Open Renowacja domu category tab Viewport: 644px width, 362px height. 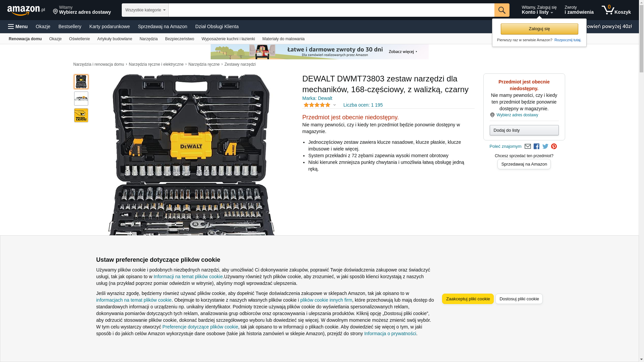click(25, 39)
